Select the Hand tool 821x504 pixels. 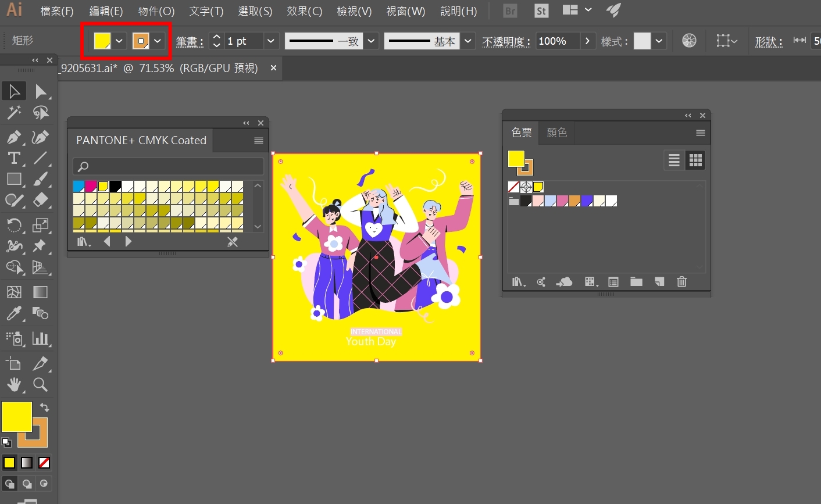click(13, 384)
